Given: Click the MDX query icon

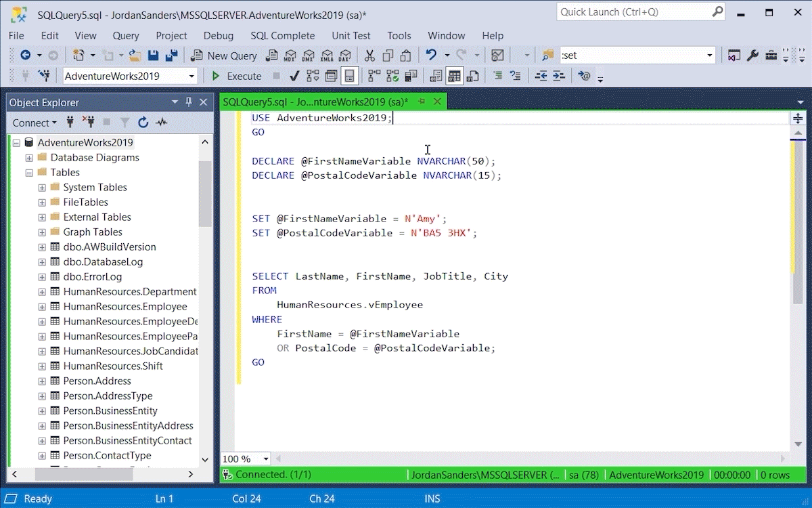Looking at the screenshot, I should [290, 56].
